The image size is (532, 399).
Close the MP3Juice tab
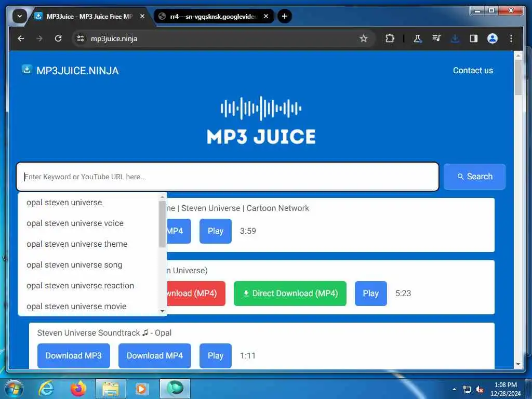pos(142,16)
